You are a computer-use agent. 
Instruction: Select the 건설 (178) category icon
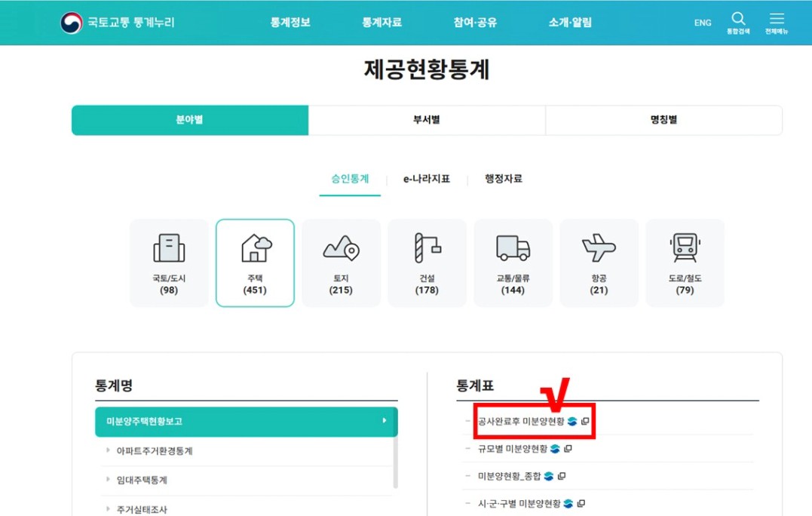[x=427, y=263]
